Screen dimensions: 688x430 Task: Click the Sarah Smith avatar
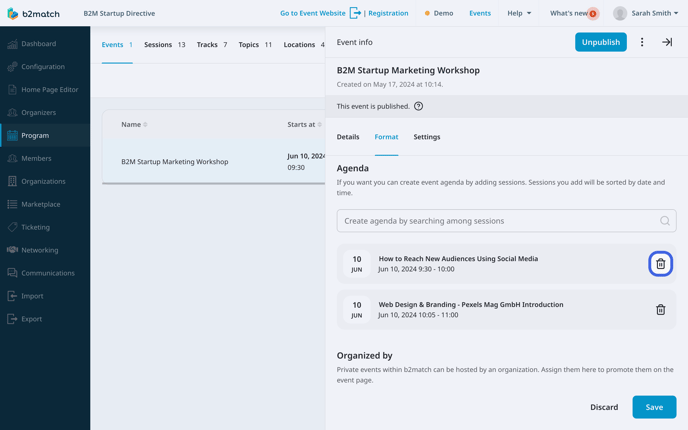coord(620,13)
